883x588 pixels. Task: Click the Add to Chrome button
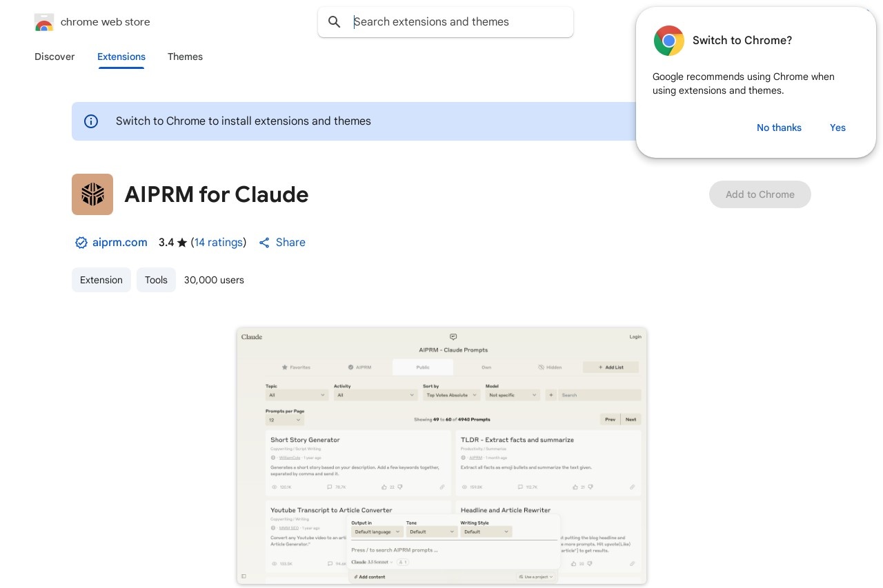coord(760,194)
